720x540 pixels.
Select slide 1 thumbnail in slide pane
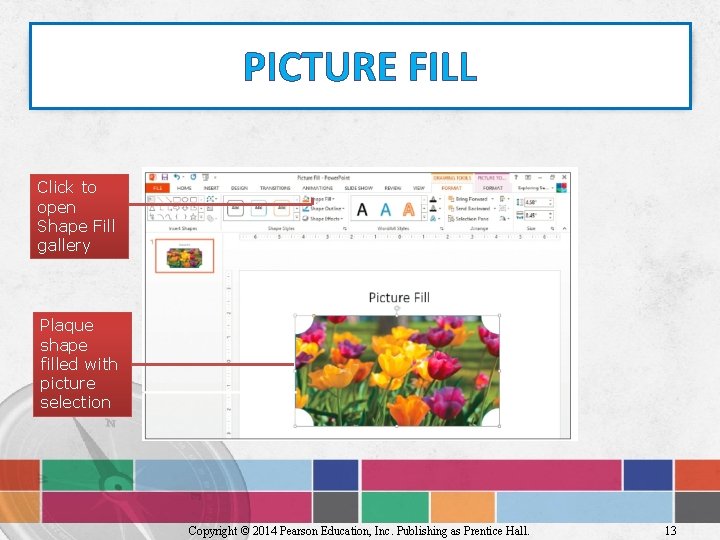185,256
